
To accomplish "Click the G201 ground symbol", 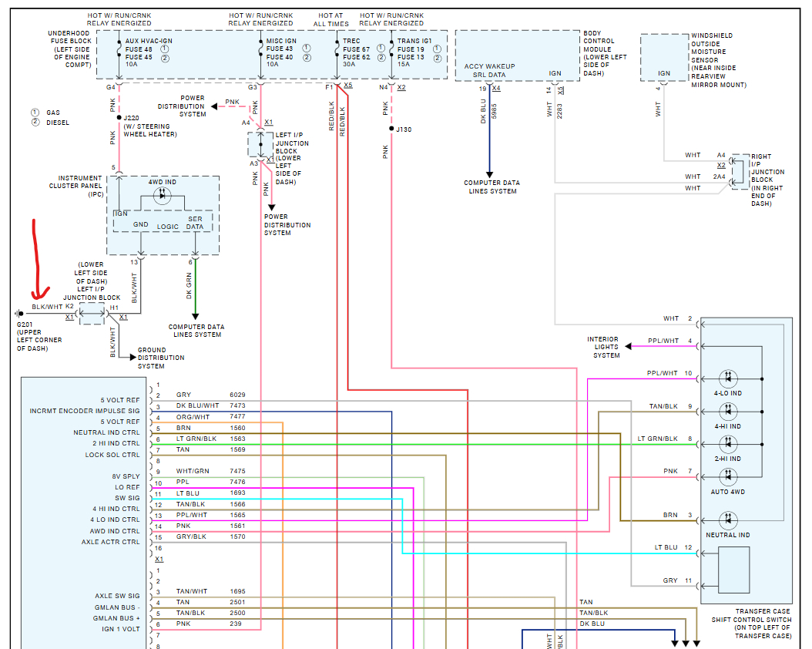I will click(x=19, y=314).
